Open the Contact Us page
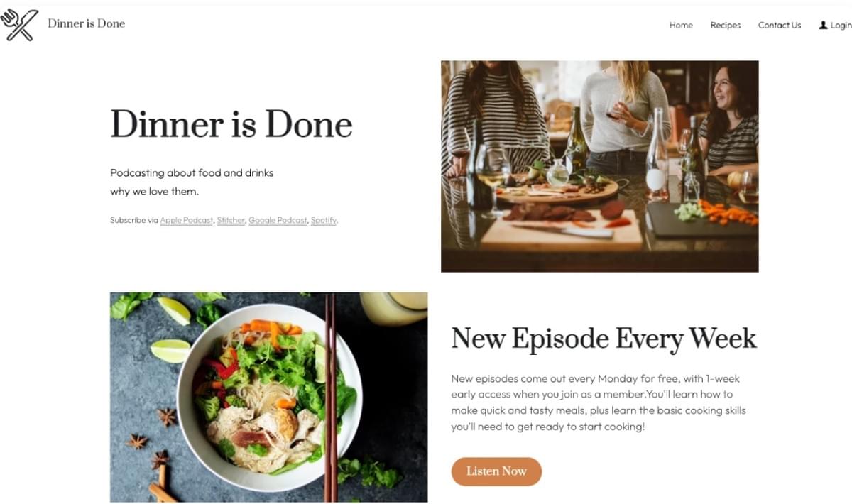Image resolution: width=852 pixels, height=504 pixels. [x=780, y=25]
